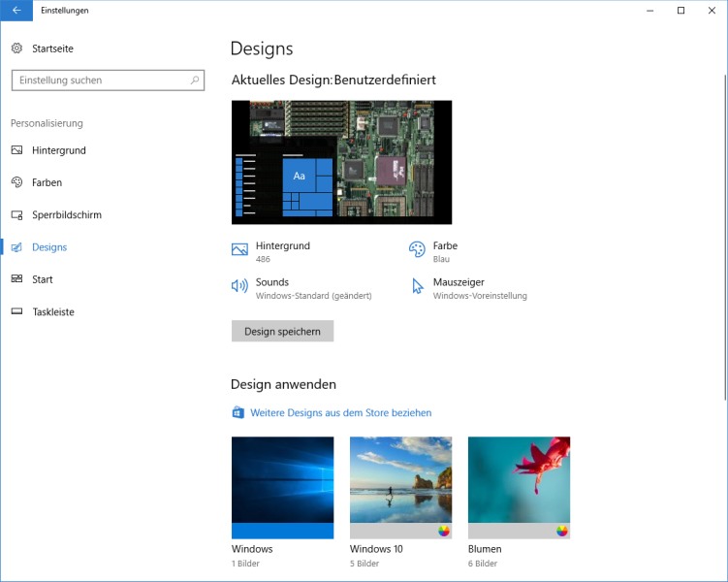728x582 pixels.
Task: Click the Farbe palette icon under preview
Action: pos(417,249)
